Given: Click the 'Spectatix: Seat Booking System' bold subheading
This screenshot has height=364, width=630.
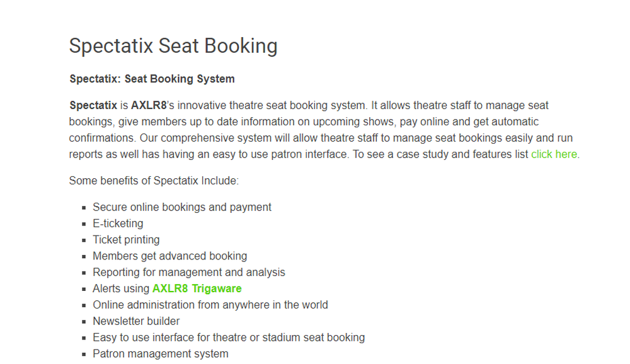Looking at the screenshot, I should point(152,79).
